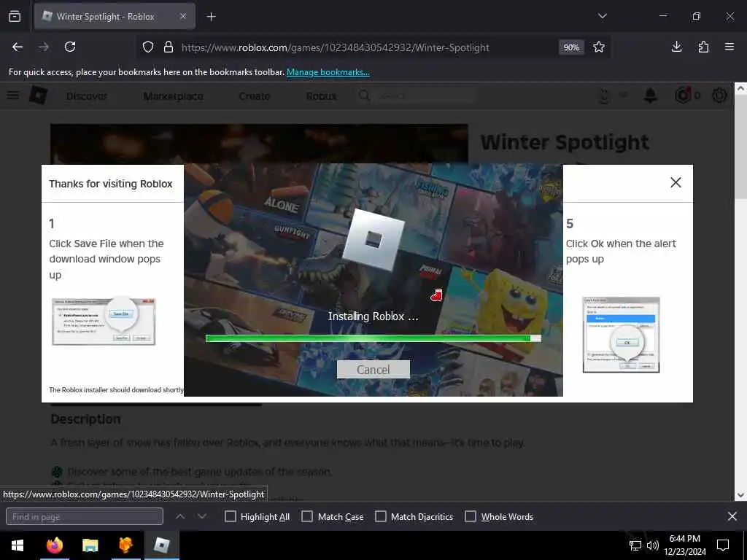Open the Firefox View icon left of the tabs

tap(15, 16)
